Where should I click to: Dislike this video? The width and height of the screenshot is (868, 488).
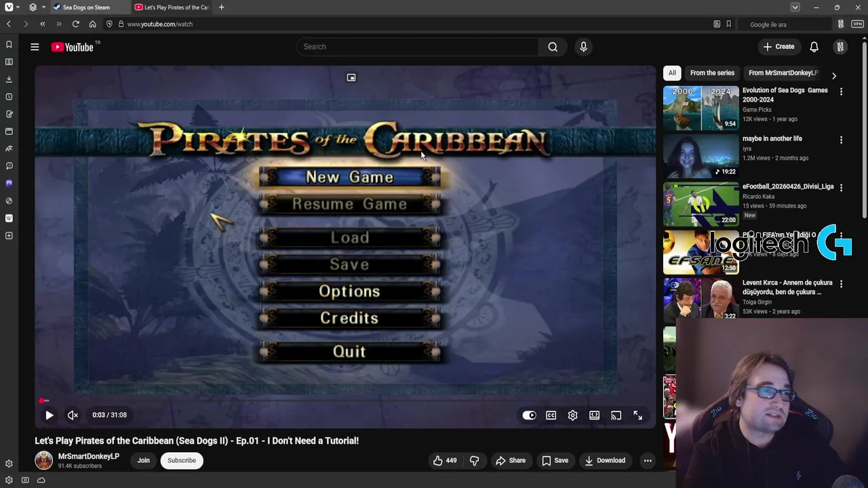click(x=474, y=460)
